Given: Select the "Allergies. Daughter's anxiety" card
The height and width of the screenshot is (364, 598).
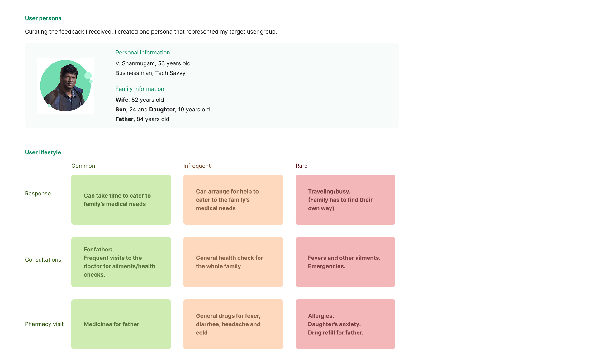Looking at the screenshot, I should click(x=345, y=324).
